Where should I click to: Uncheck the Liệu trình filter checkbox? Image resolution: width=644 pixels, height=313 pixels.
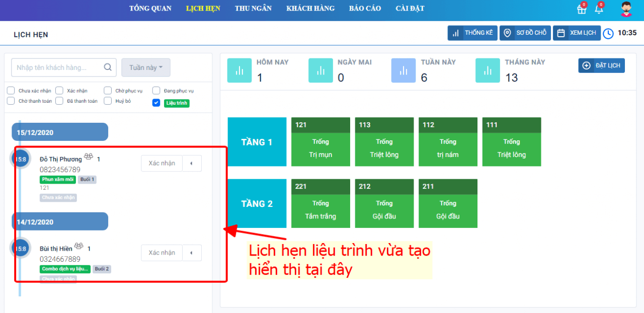pos(156,103)
